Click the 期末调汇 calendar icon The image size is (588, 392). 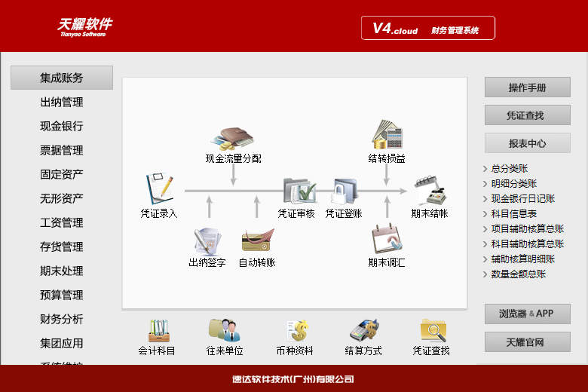click(387, 238)
